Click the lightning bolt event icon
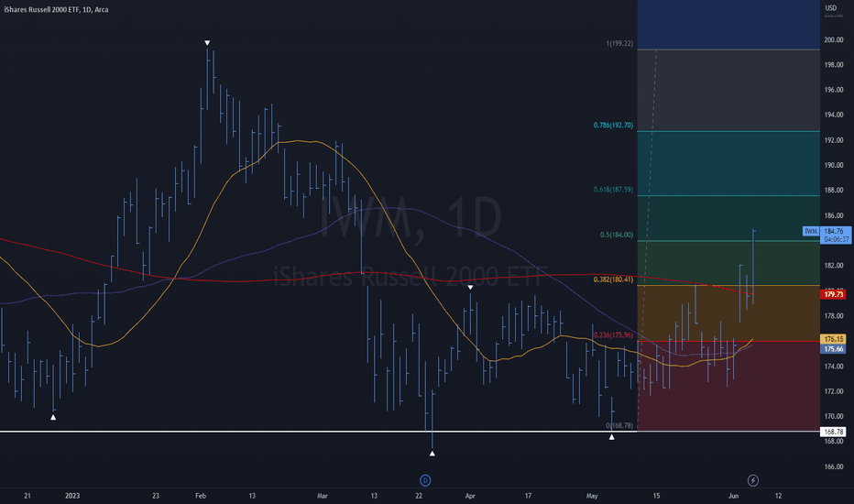 point(752,480)
